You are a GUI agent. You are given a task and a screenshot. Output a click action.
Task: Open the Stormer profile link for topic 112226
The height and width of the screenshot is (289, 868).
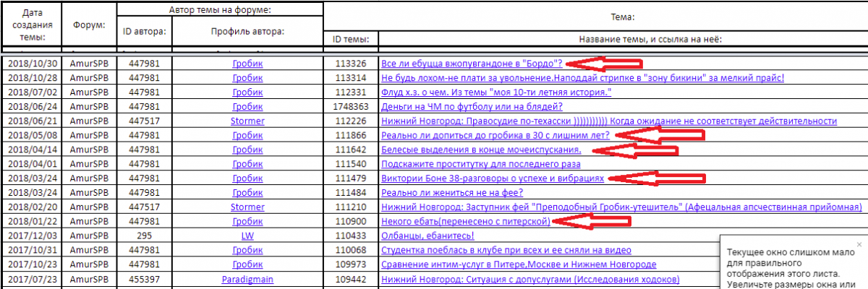point(247,121)
